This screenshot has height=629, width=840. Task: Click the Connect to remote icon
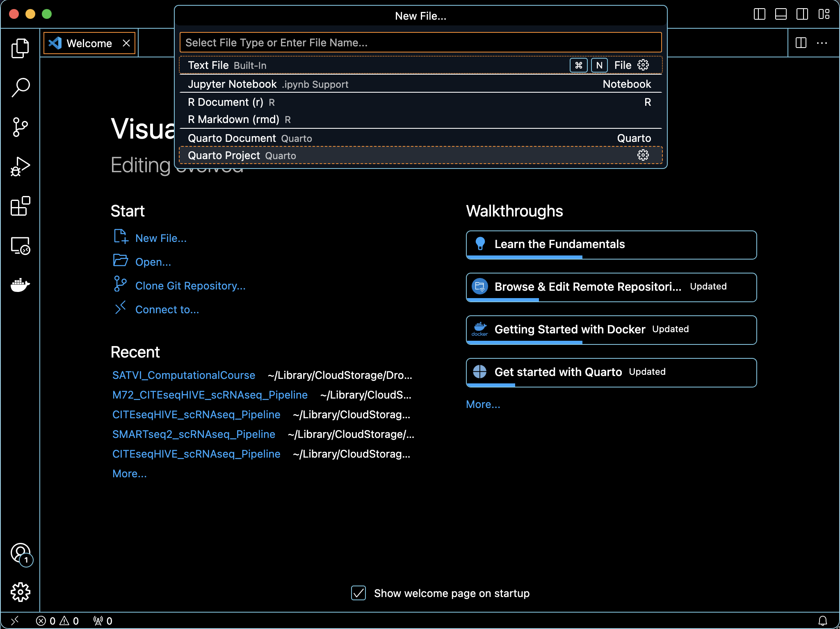point(120,308)
